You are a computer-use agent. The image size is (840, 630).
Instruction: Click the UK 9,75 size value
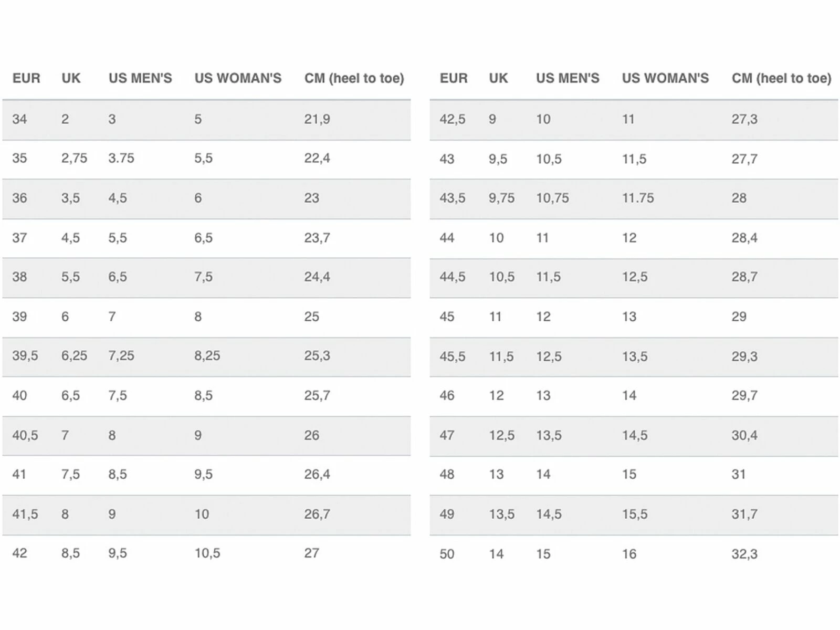501,198
